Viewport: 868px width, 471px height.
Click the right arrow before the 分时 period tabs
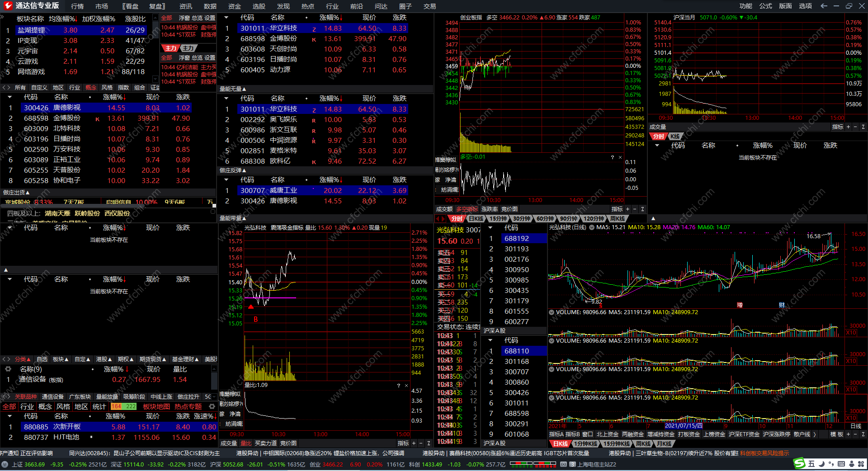pyautogui.click(x=443, y=218)
